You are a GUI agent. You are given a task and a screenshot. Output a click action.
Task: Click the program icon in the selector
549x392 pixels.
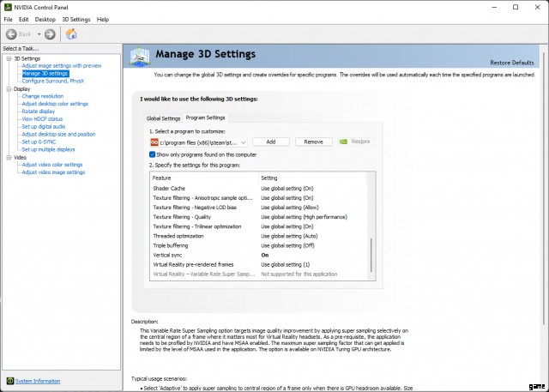[154, 142]
